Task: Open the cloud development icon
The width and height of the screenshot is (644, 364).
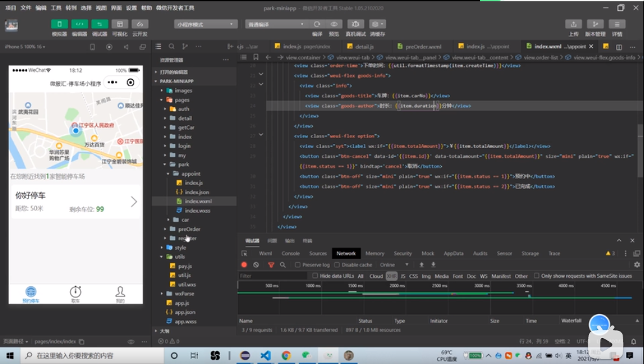Action: (x=139, y=24)
